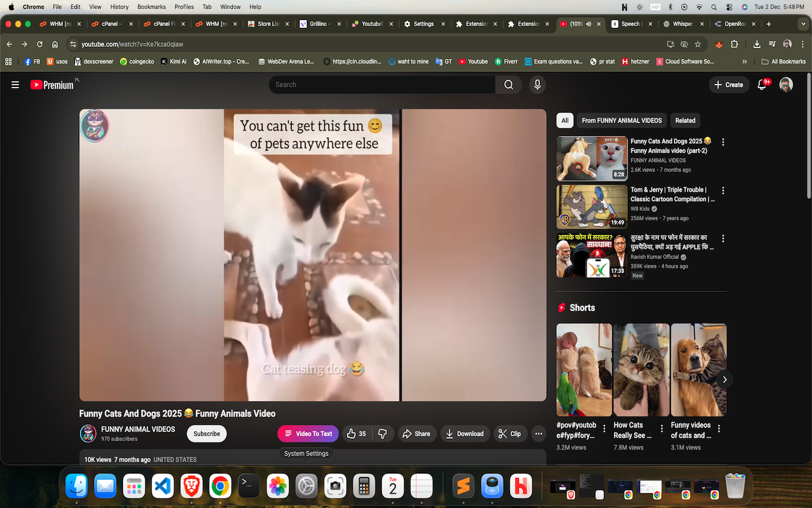
Task: Open the notifications bell
Action: pyautogui.click(x=762, y=84)
